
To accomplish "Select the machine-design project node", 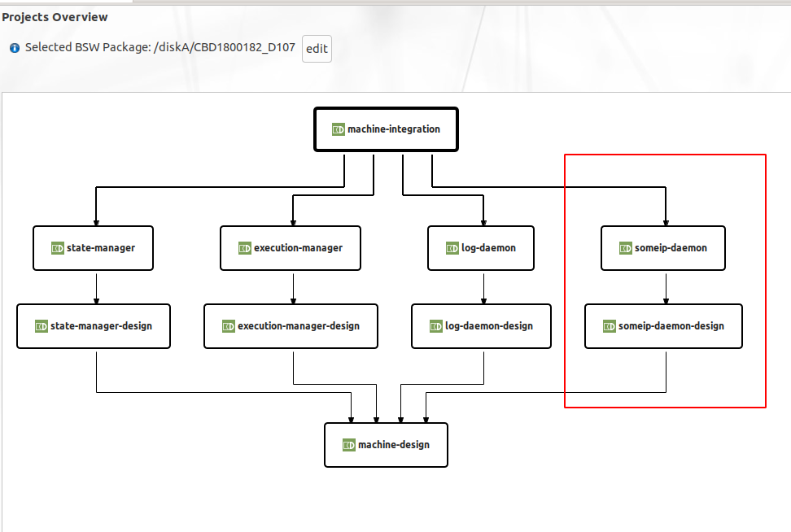I will [386, 445].
